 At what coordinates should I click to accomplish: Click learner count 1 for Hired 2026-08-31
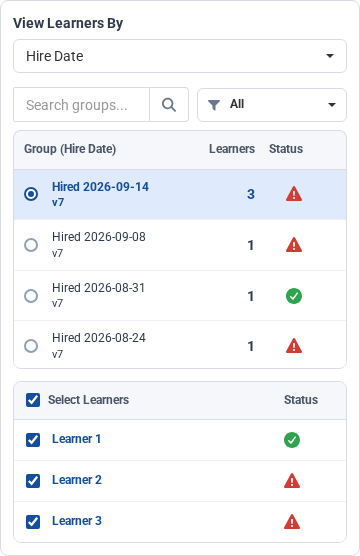tap(251, 296)
